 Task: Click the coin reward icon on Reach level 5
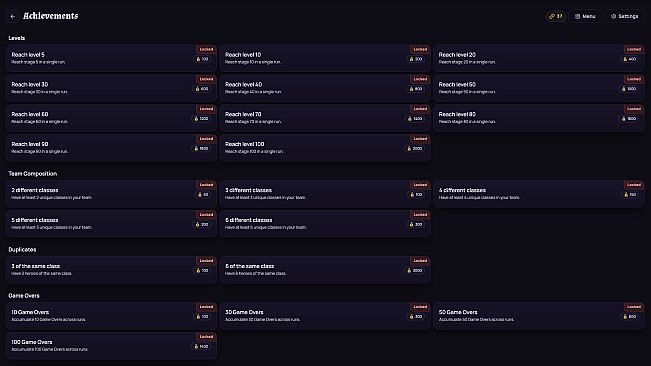(198, 59)
